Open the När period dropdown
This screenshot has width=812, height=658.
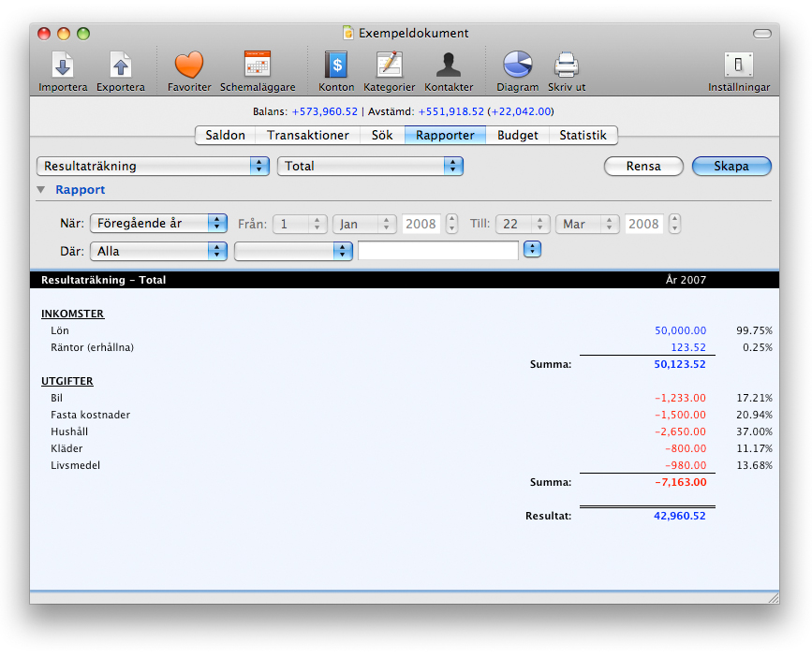(x=158, y=223)
